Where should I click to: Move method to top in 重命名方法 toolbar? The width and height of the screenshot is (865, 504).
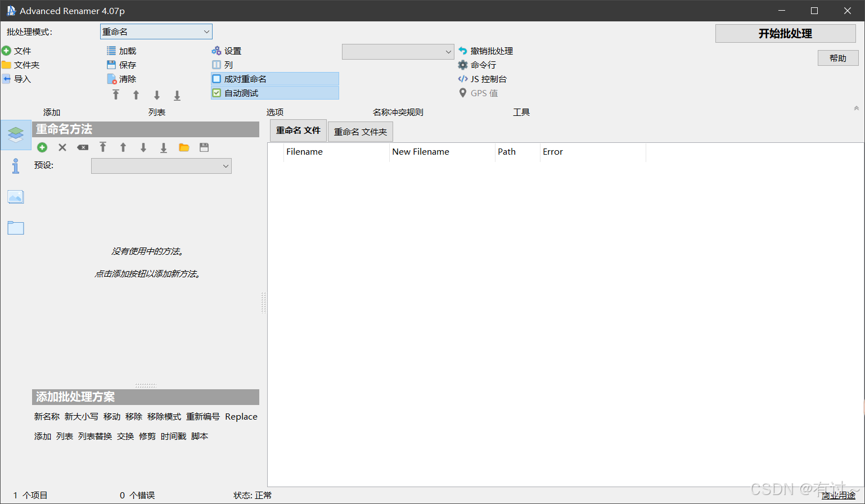(x=103, y=147)
